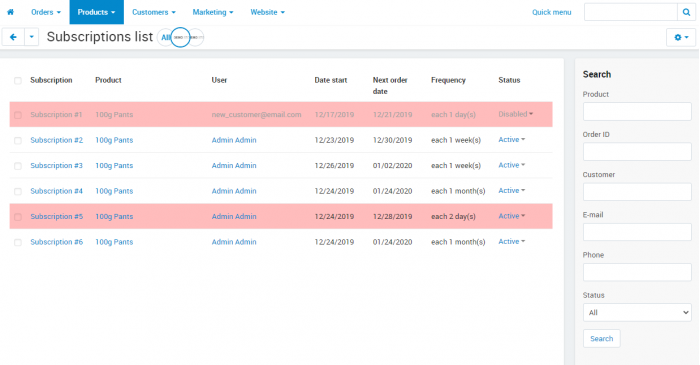
Task: Open the gear settings menu
Action: tap(681, 37)
